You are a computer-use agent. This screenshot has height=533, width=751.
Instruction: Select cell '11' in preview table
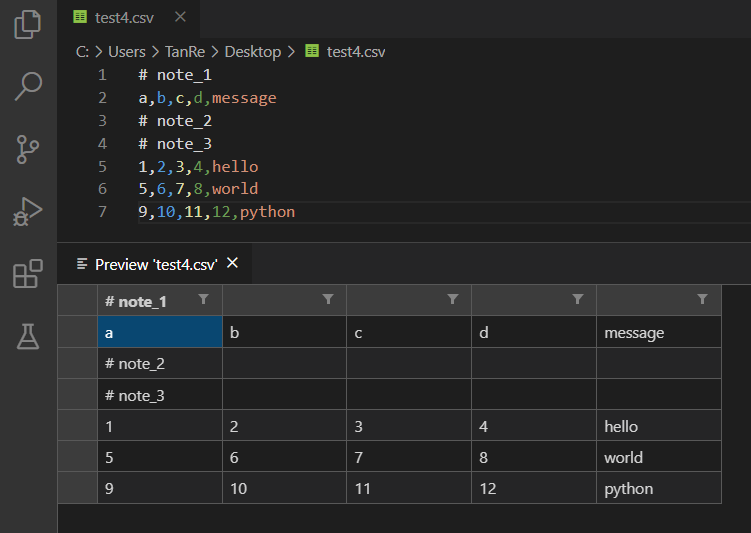pyautogui.click(x=409, y=488)
